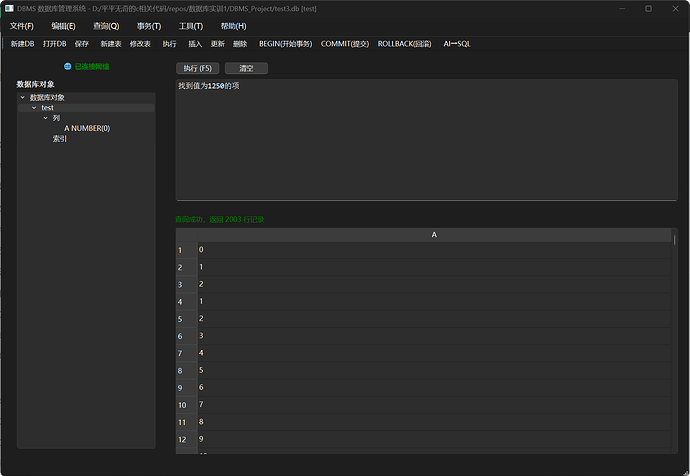The height and width of the screenshot is (476, 690).
Task: Open the 查询(Q) menu
Action: click(106, 26)
